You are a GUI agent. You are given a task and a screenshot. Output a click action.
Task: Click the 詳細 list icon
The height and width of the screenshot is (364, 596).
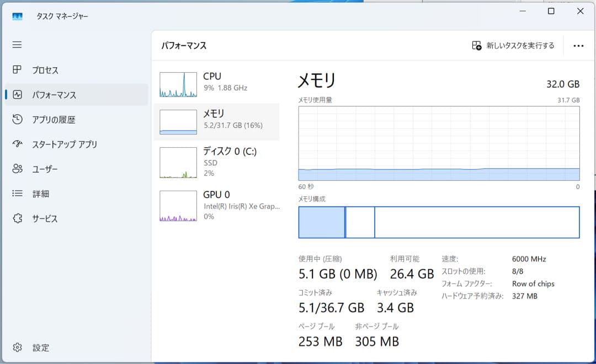(17, 194)
